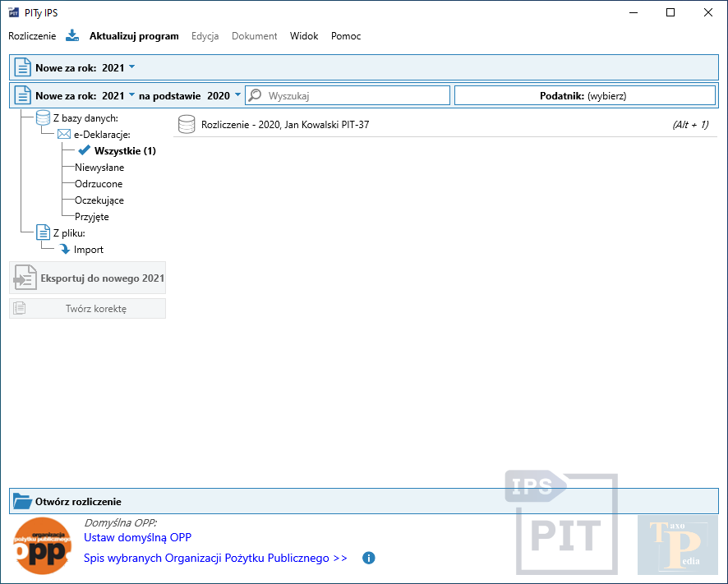This screenshot has width=728, height=584.
Task: Click the magnifier icon in search field
Action: pyautogui.click(x=256, y=95)
